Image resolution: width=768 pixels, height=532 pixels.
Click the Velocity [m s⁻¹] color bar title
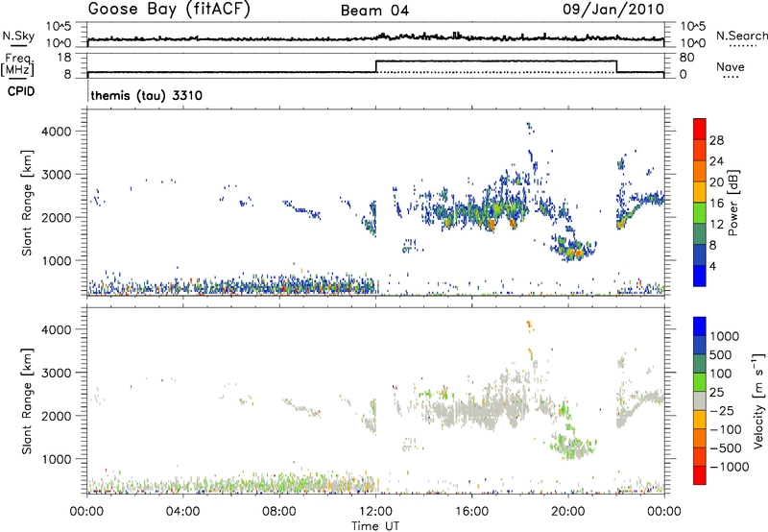(758, 400)
